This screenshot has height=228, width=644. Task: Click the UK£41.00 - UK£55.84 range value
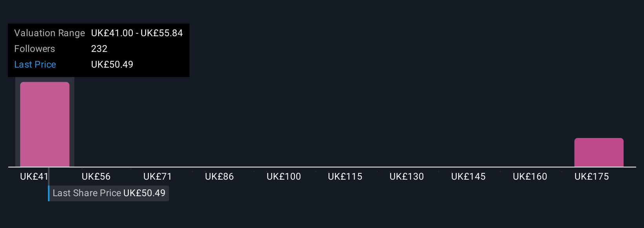click(x=137, y=33)
